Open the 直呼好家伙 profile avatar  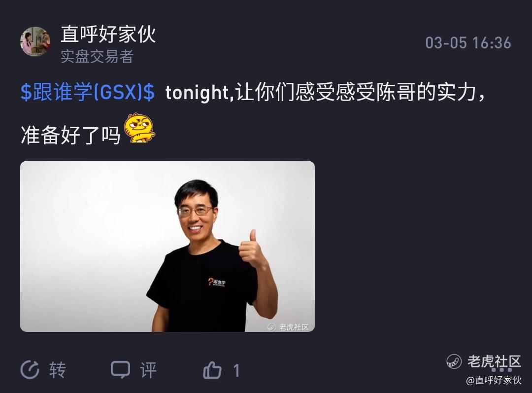[x=35, y=41]
